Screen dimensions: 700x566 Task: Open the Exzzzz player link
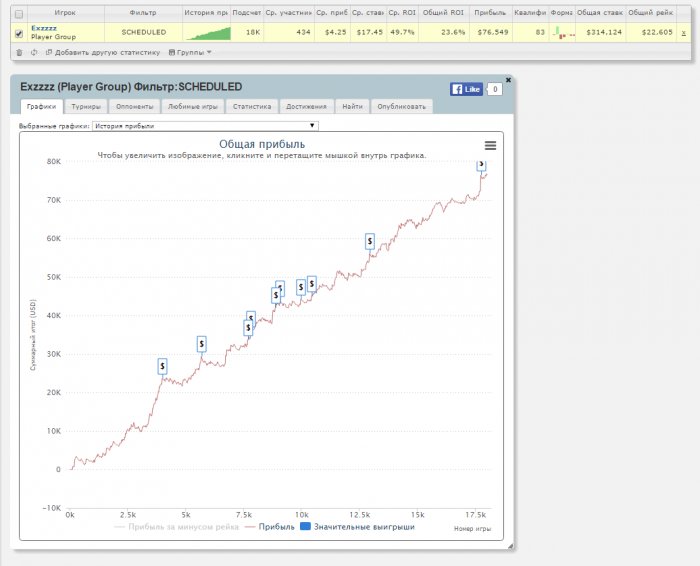coord(44,28)
